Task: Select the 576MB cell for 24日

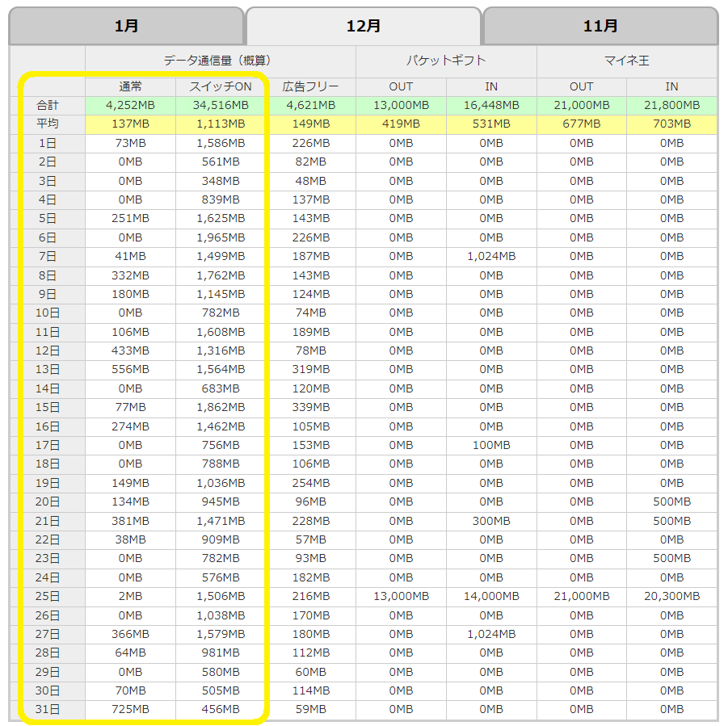Action: (x=221, y=577)
